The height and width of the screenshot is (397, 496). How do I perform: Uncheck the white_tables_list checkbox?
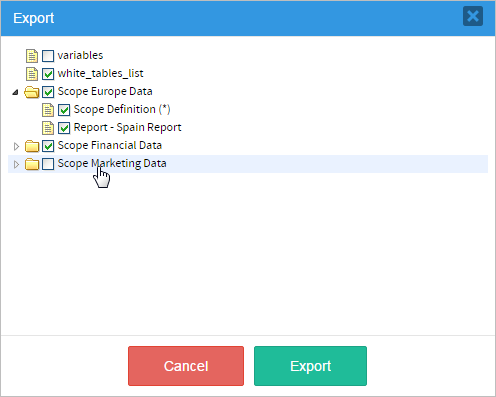point(48,74)
